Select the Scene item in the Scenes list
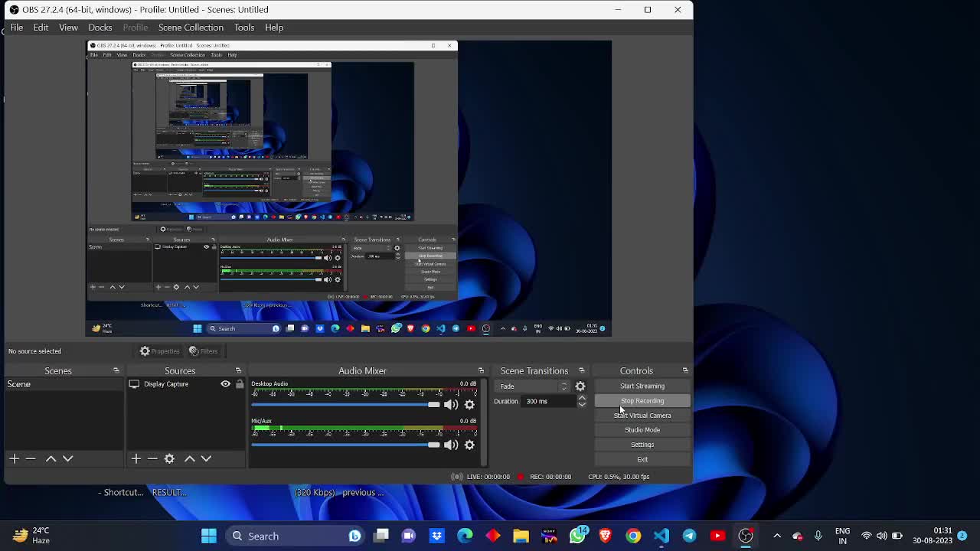Image resolution: width=980 pixels, height=551 pixels. click(64, 384)
